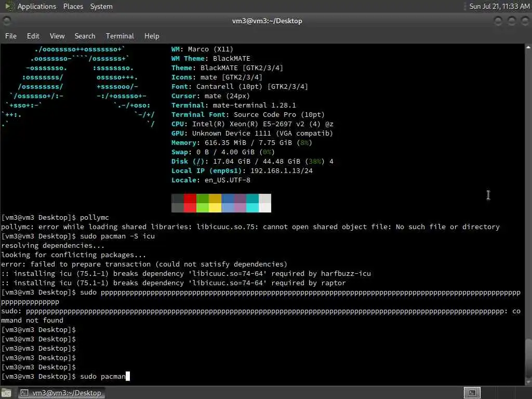The height and width of the screenshot is (399, 532).
Task: Click the white color block in palette
Action: click(x=265, y=203)
